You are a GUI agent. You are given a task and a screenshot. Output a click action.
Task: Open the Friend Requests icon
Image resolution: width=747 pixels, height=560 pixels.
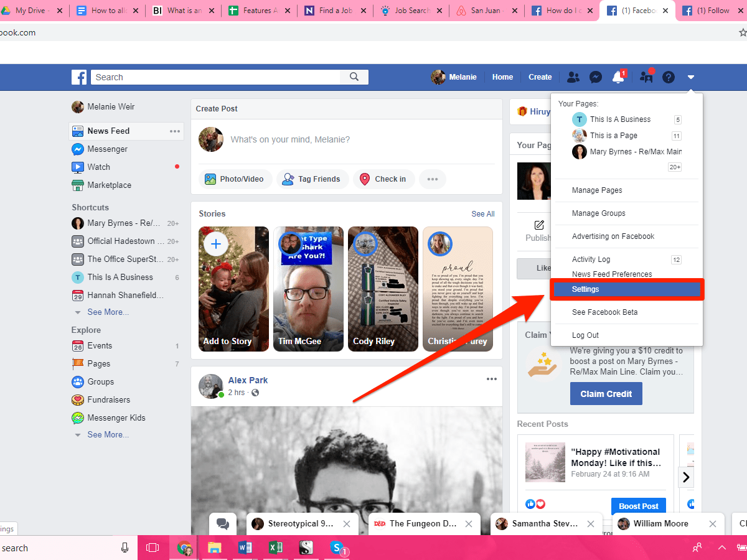point(573,77)
